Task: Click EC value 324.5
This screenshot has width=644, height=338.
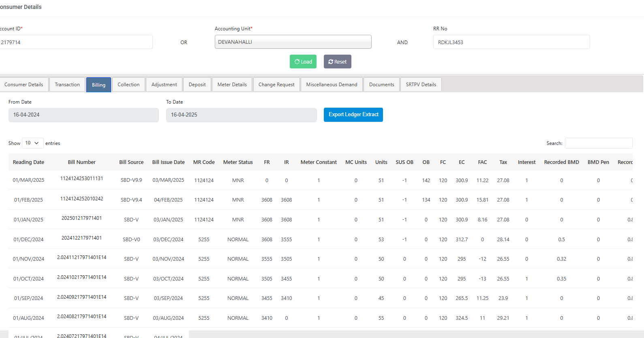Action: coord(462,318)
